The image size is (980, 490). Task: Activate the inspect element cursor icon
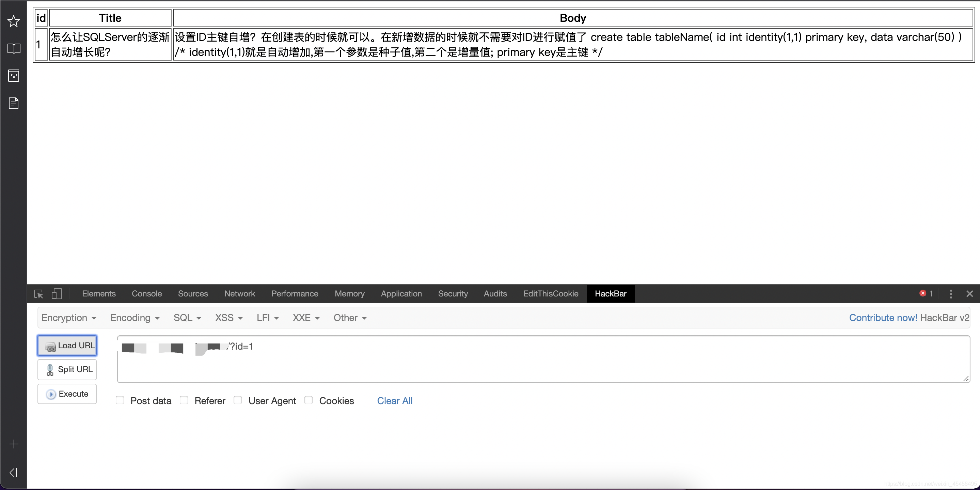(x=38, y=293)
